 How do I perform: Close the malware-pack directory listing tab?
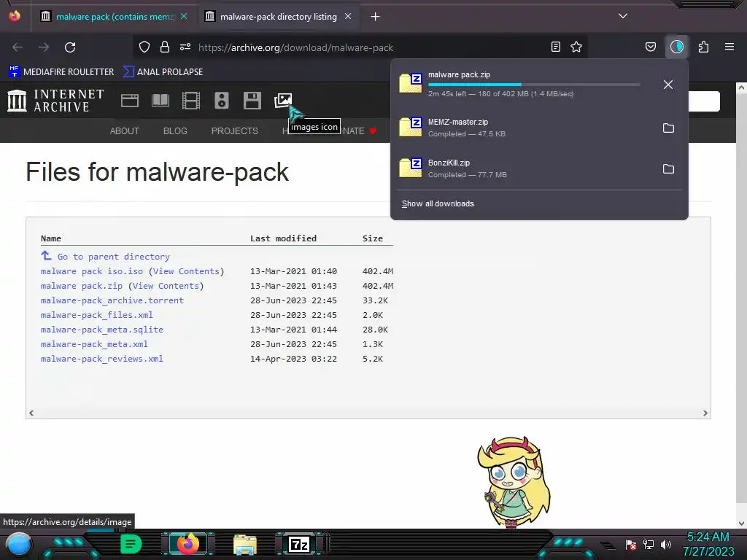(x=348, y=16)
